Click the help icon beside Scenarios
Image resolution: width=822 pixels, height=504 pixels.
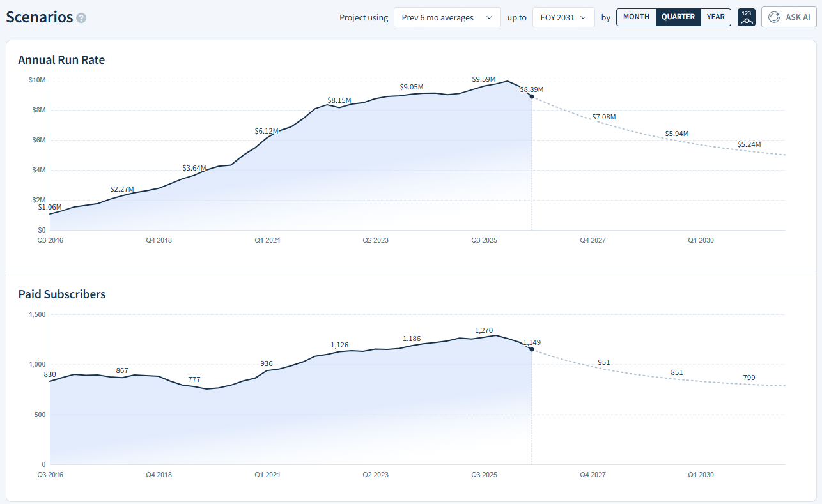click(x=81, y=18)
